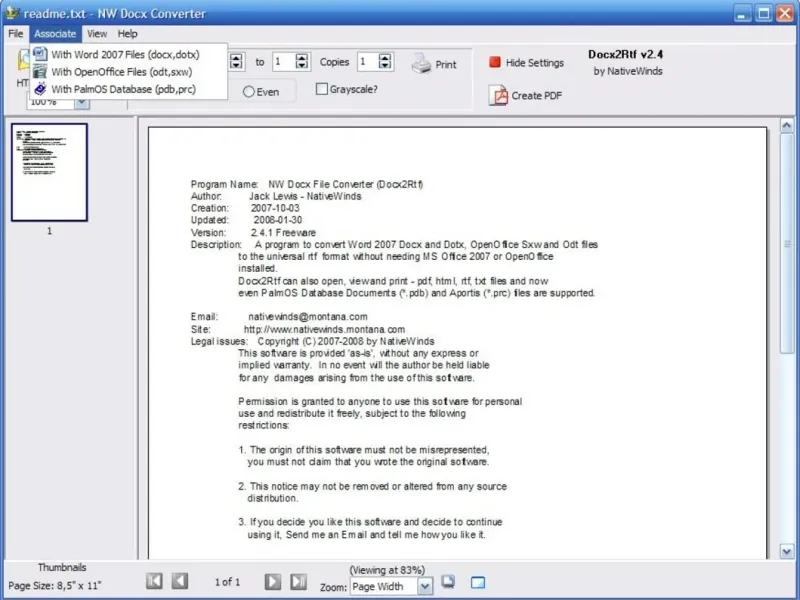Click the 'Thumbnails' label
The width and height of the screenshot is (800, 600).
tap(62, 567)
